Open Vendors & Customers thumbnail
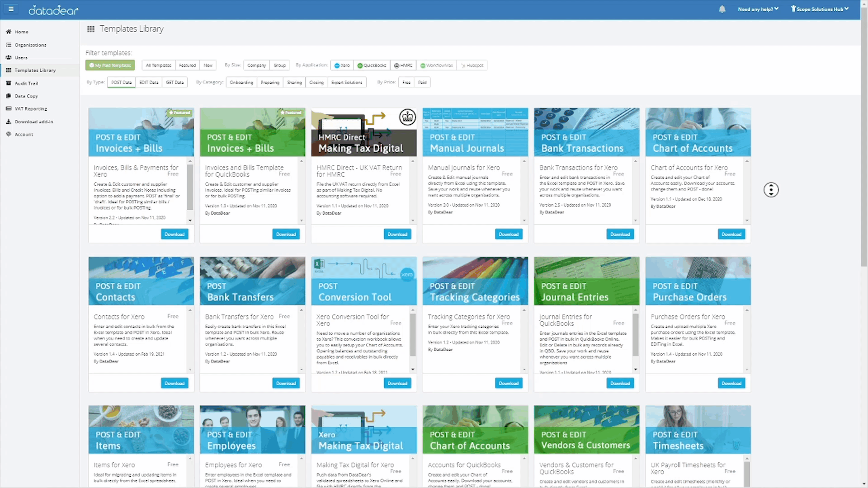The width and height of the screenshot is (868, 488). click(x=587, y=429)
